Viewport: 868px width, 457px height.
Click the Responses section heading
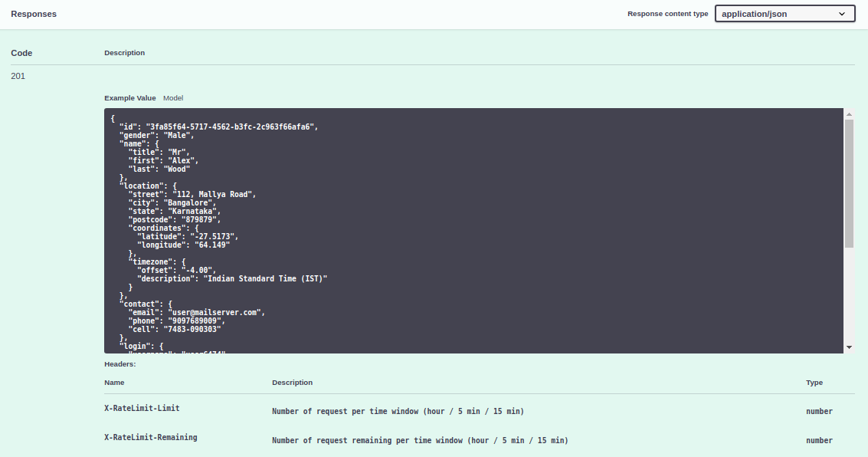[x=34, y=14]
